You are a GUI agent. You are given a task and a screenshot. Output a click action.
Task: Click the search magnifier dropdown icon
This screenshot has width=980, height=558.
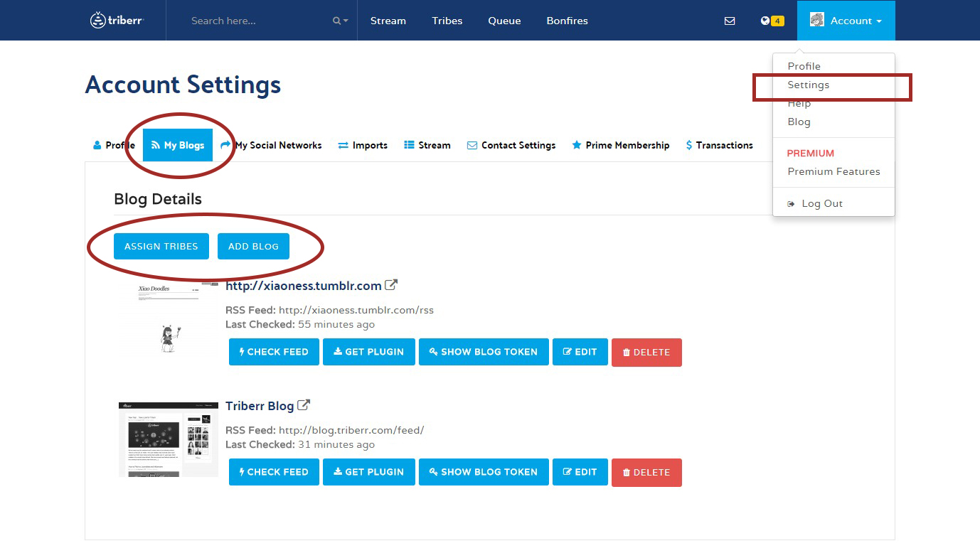click(340, 21)
